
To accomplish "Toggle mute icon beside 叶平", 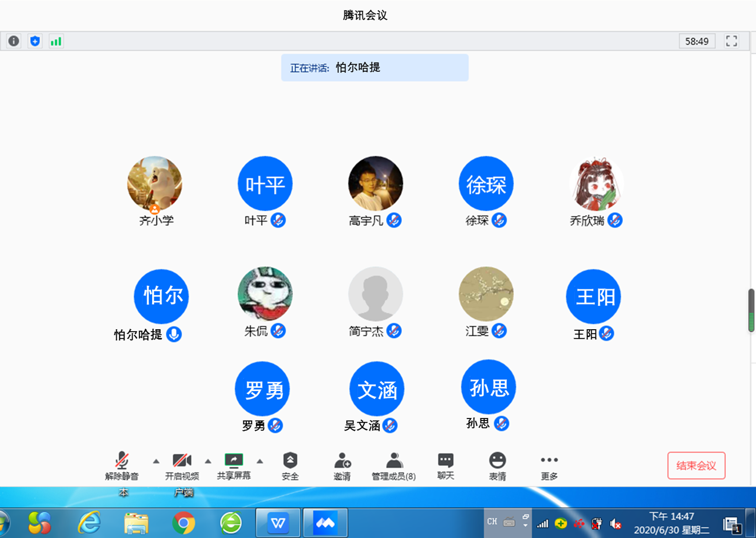I will [x=278, y=220].
